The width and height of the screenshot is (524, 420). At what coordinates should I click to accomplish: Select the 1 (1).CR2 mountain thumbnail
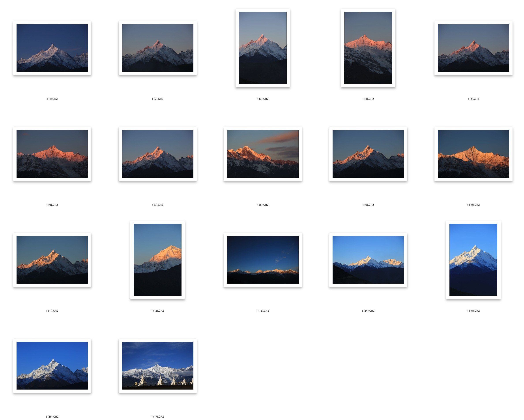pos(52,48)
